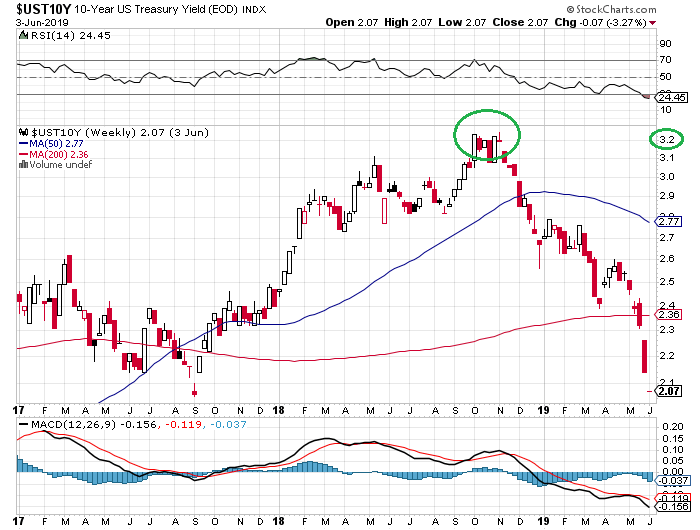Click the MACD(12,26,9) -0.156 label
This screenshot has width=700, height=530.
[88, 425]
